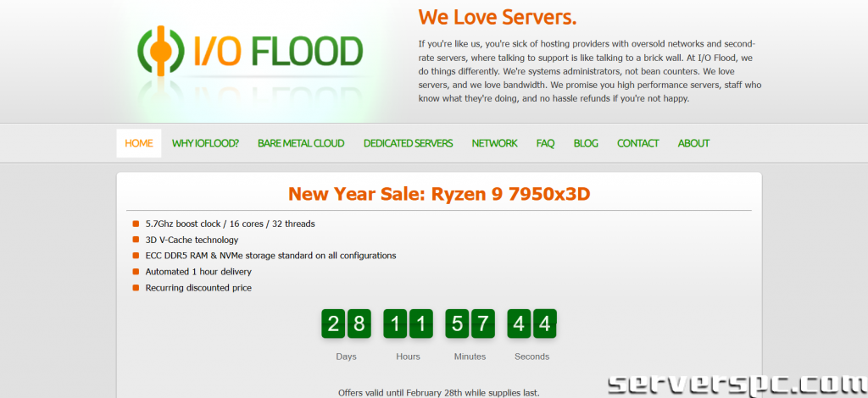Click the Days countdown digits
Viewport: 868px width, 398px height.
[346, 323]
